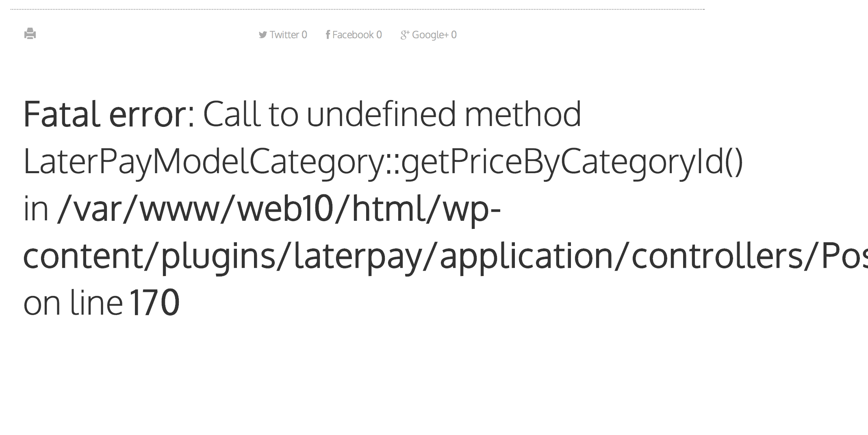Screen dimensions: 868x435
Task: Click the 'Call to undefined method' text
Action: click(x=392, y=114)
